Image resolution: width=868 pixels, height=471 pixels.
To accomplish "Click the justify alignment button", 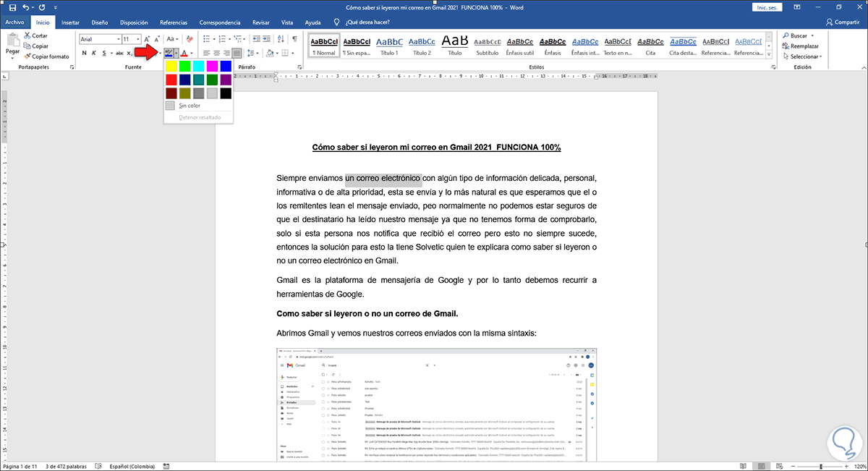I will click(237, 53).
